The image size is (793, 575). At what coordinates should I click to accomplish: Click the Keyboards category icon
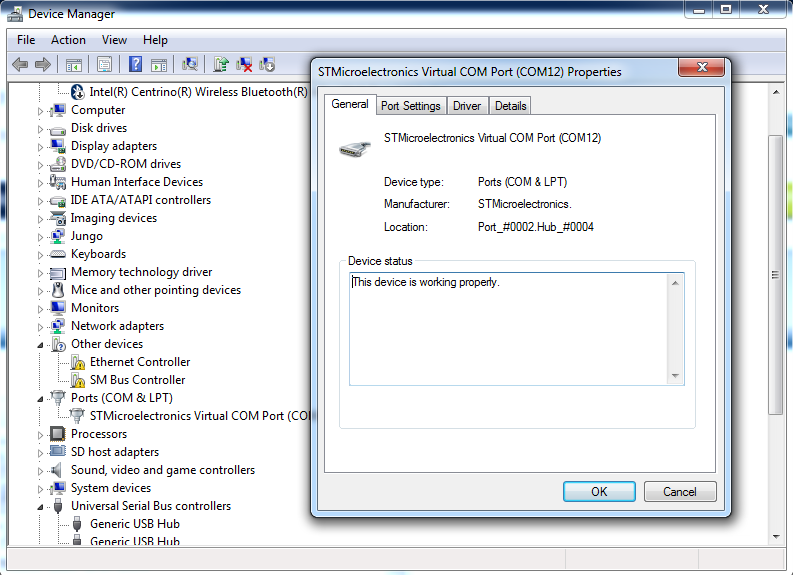pos(58,254)
